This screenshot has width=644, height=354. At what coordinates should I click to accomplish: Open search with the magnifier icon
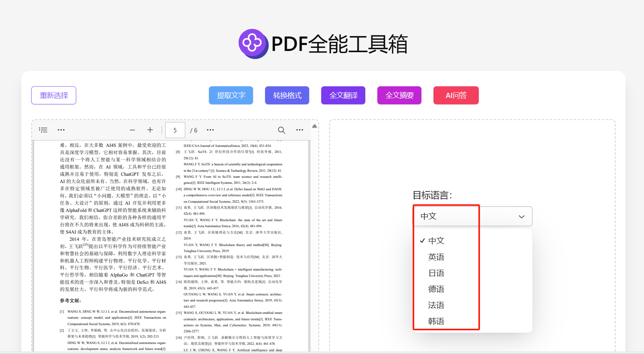coord(281,130)
